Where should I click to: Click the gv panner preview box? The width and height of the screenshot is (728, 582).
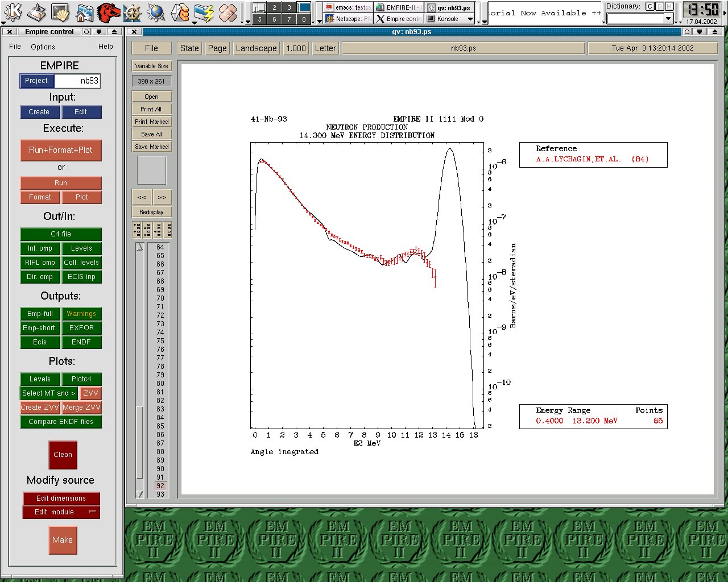pyautogui.click(x=151, y=170)
